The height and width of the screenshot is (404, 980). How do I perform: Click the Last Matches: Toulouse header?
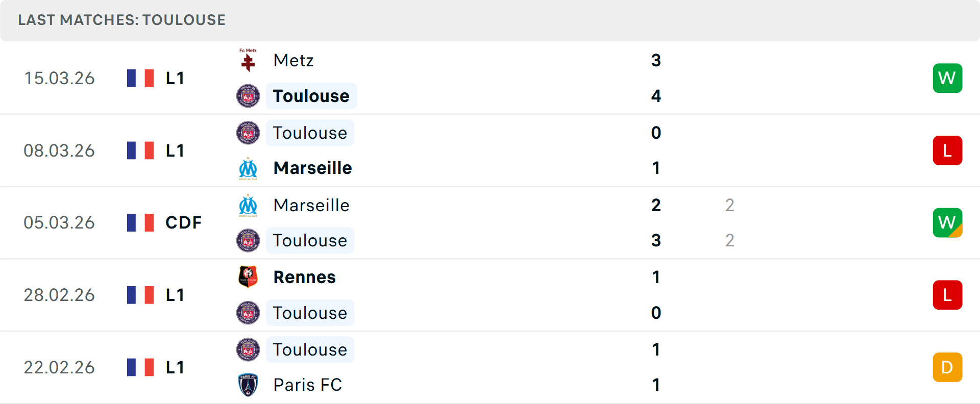[121, 20]
